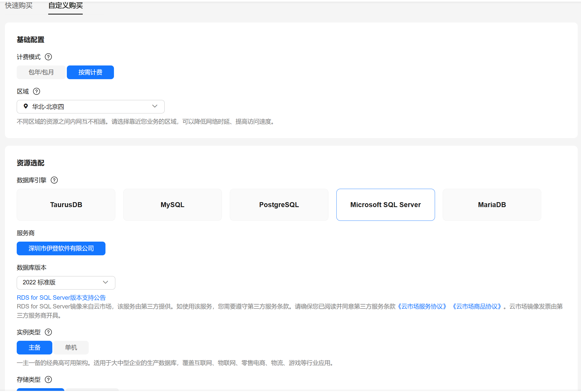Click the location pin icon in region field
This screenshot has height=392, width=581.
pos(26,107)
